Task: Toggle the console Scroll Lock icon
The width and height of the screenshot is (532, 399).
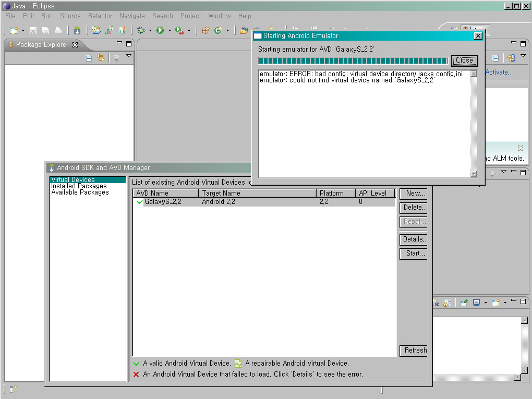Action: pos(448,303)
